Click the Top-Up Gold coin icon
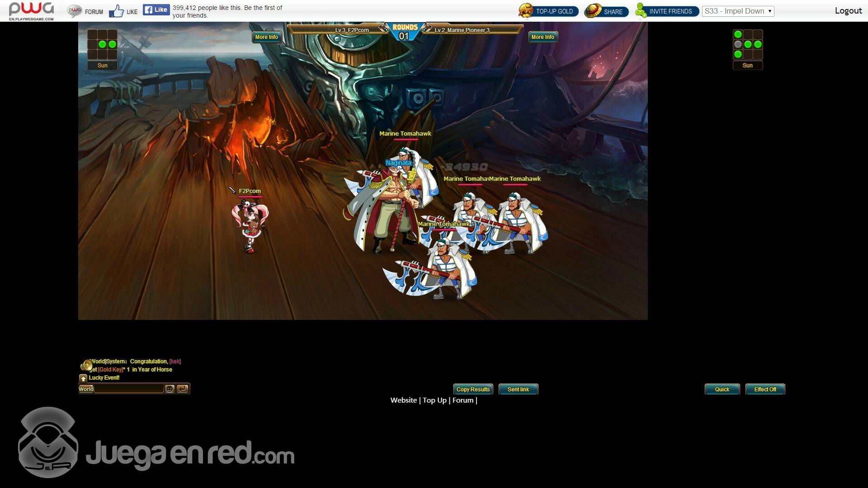Image resolution: width=868 pixels, height=488 pixels. click(526, 11)
